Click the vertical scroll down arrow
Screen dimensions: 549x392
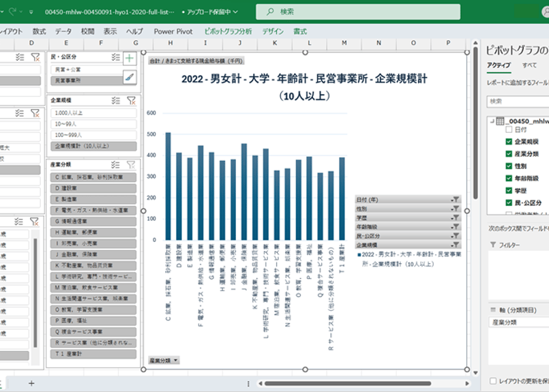pyautogui.click(x=475, y=373)
